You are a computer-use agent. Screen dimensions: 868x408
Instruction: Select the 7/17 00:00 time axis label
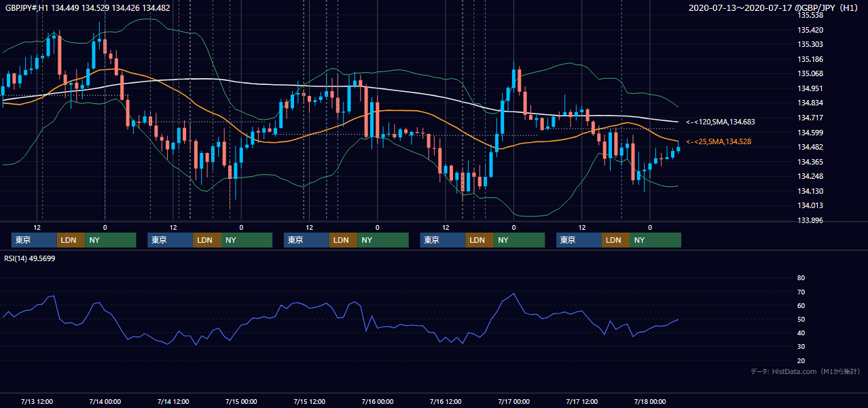tap(513, 401)
